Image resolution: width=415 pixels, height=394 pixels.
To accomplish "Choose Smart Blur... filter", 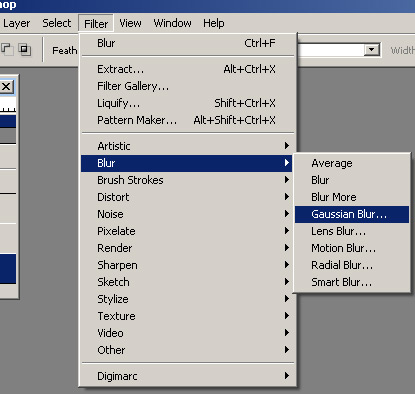I will click(x=352, y=282).
